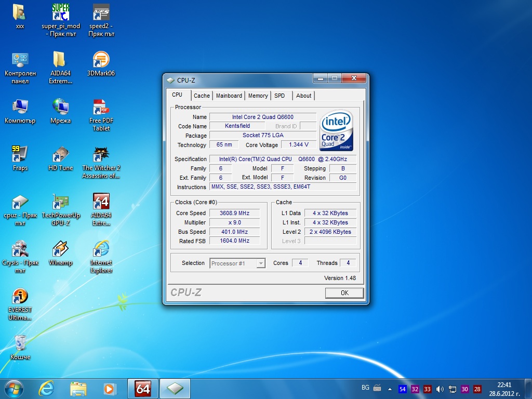Open the volume speaker tray icon
The width and height of the screenshot is (532, 399).
440,389
